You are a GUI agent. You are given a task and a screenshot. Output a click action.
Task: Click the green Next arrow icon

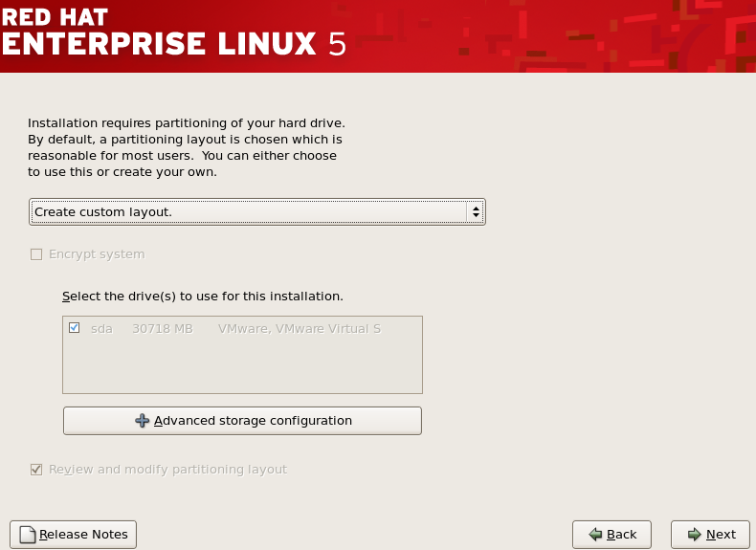(695, 534)
